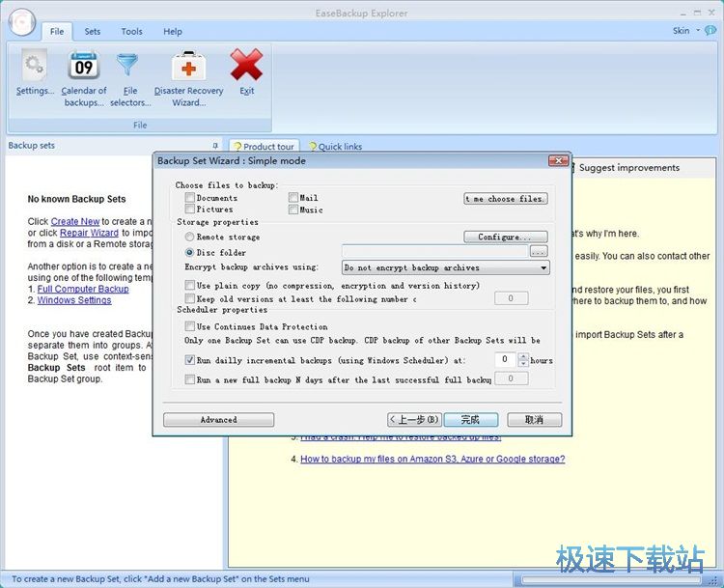Open the Sets ribbon tab
Viewport: 724px width, 588px height.
pos(93,32)
